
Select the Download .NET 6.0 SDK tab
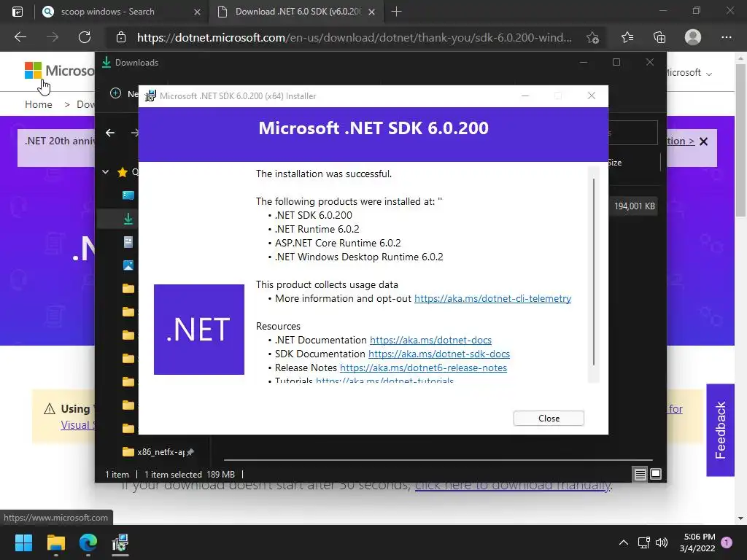[298, 12]
